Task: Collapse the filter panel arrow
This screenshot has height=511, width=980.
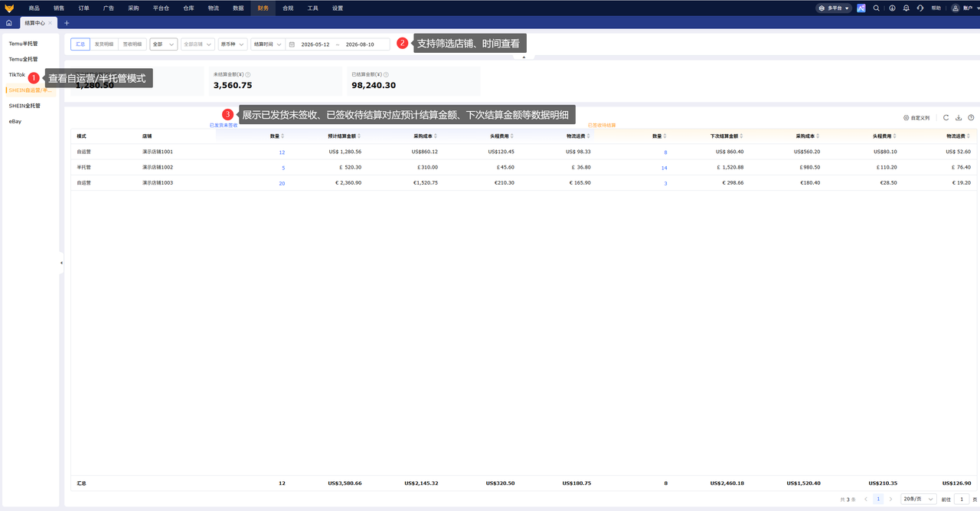Action: tap(524, 57)
